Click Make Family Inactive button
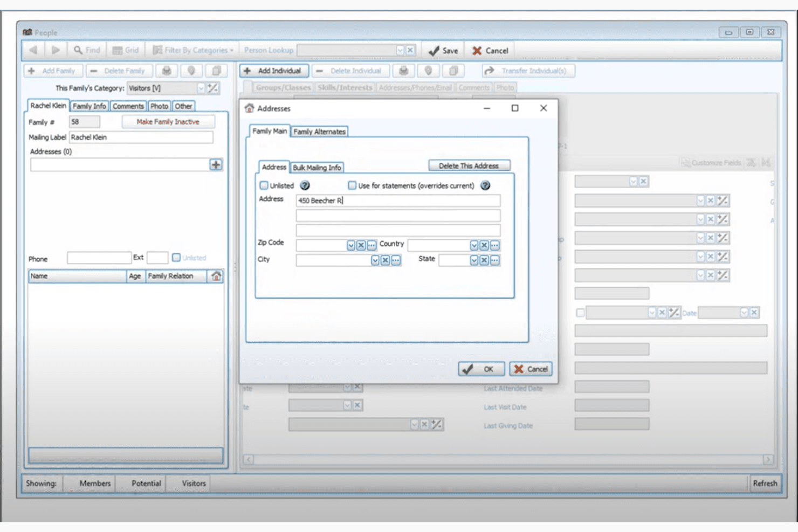The height and width of the screenshot is (532, 798). 168,122
